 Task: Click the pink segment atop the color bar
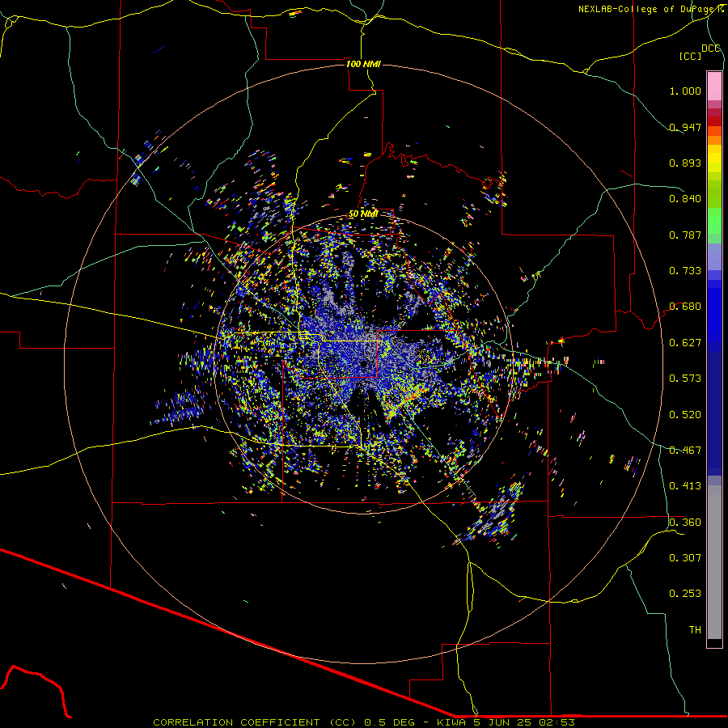pyautogui.click(x=714, y=87)
